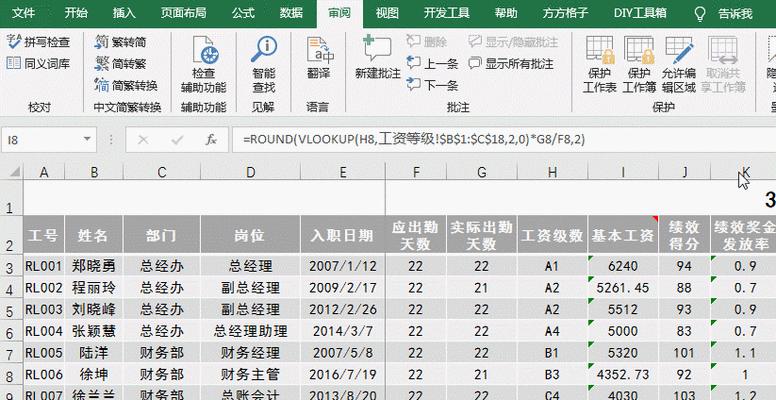Switch to the 公式 tab
Image resolution: width=776 pixels, height=400 pixels.
coord(243,13)
